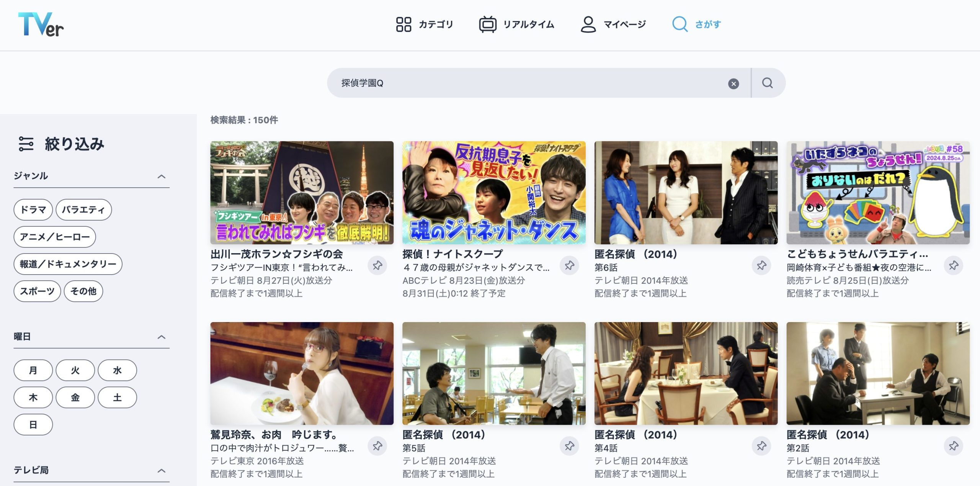Open the マイページ menu label
This screenshot has width=980, height=486.
click(x=625, y=25)
